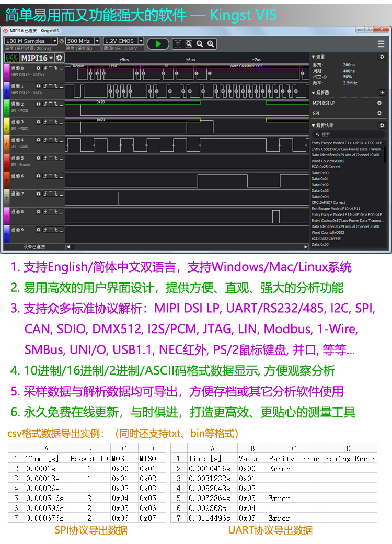Select result row 'Data:0x01'
The width and height of the screenshot is (392, 544).
click(x=320, y=179)
